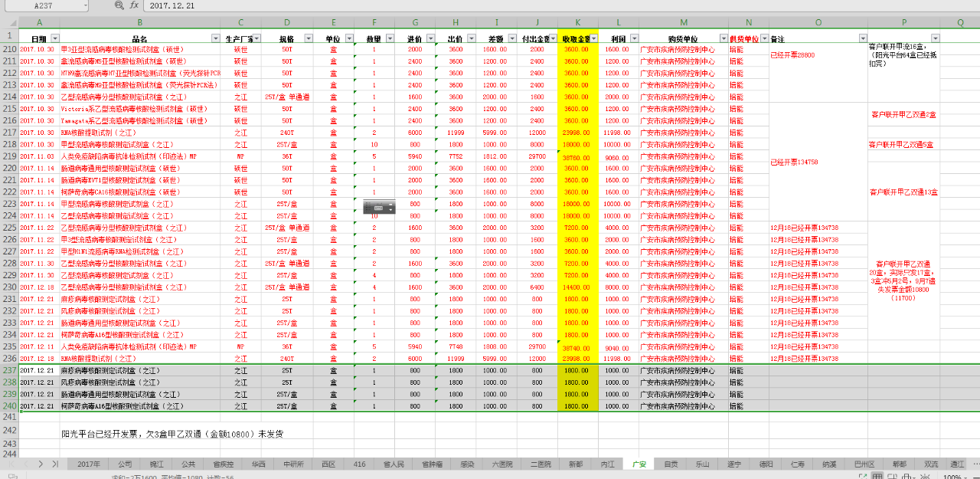Open the 省人民 sheet tab
The height and width of the screenshot is (479, 980).
point(393,464)
